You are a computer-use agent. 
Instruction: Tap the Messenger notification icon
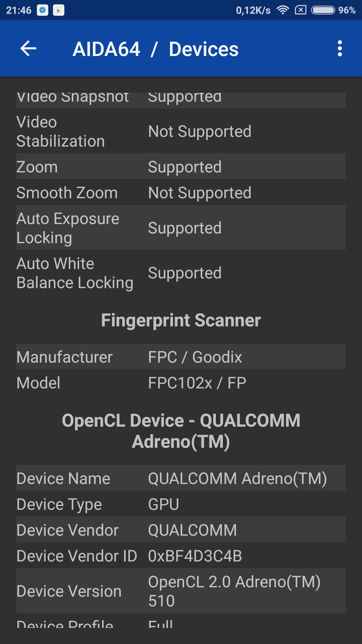point(43,10)
